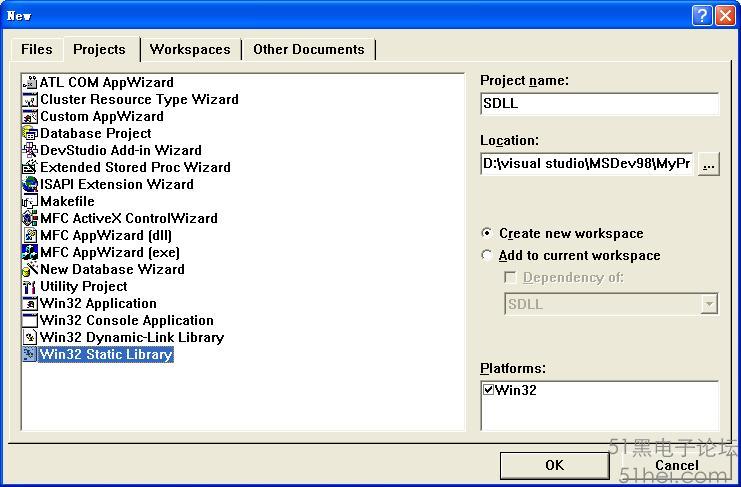Click the Extended Stored Proc Wizard icon
The image size is (741, 487).
point(30,167)
